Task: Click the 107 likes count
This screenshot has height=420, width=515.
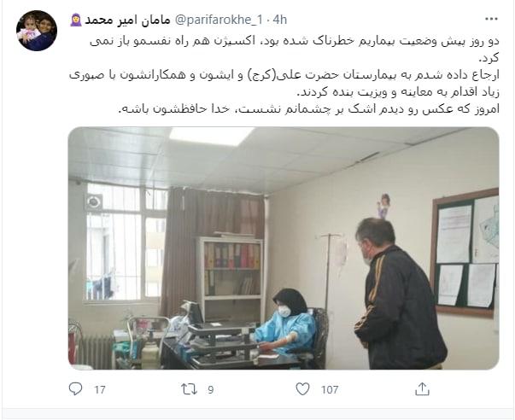Action: pos(330,390)
